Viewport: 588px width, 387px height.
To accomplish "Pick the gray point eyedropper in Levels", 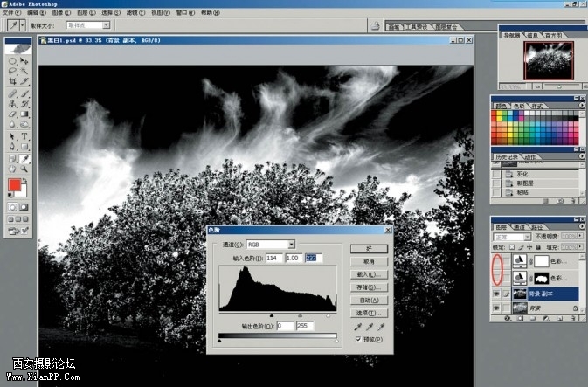I will [369, 325].
